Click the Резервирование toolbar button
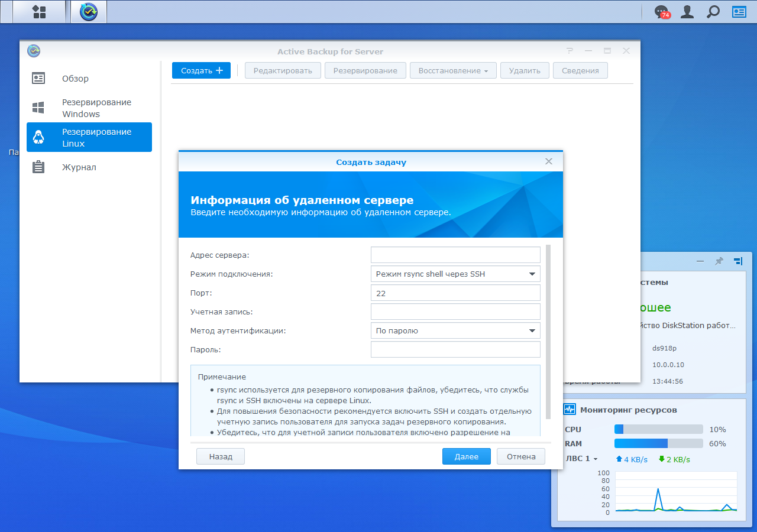Image resolution: width=757 pixels, height=532 pixels. coord(365,70)
